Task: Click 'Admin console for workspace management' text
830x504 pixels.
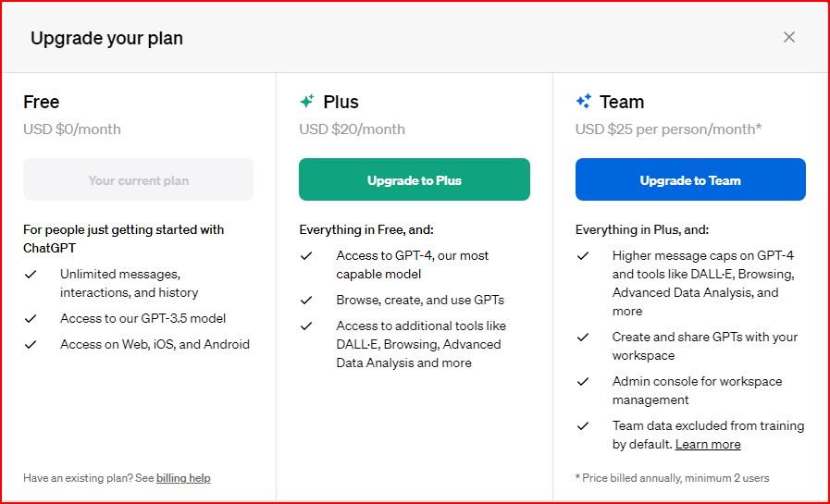Action: click(x=697, y=390)
